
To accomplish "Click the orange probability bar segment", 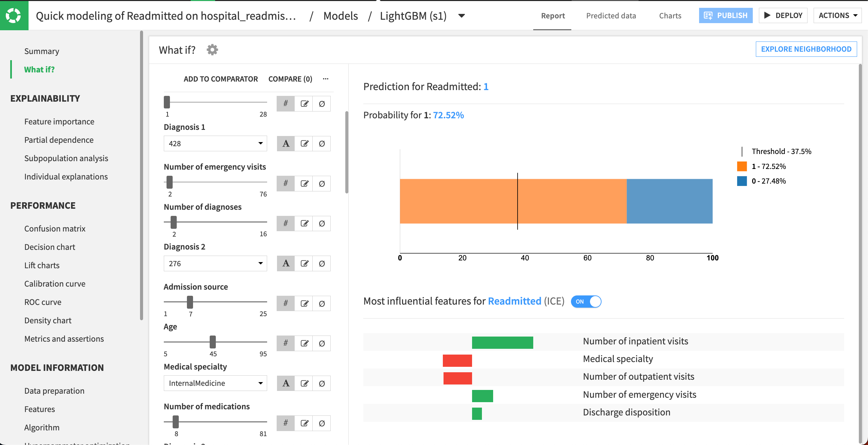I will click(459, 201).
